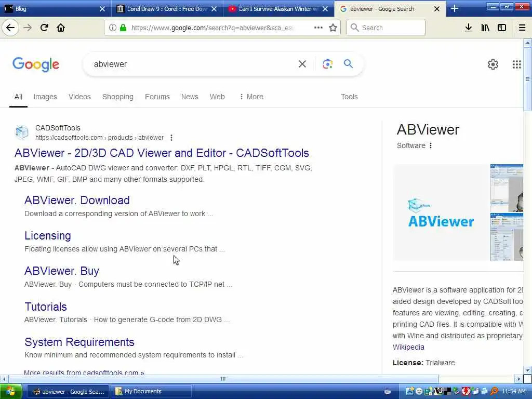Click the Google logo

[36, 64]
